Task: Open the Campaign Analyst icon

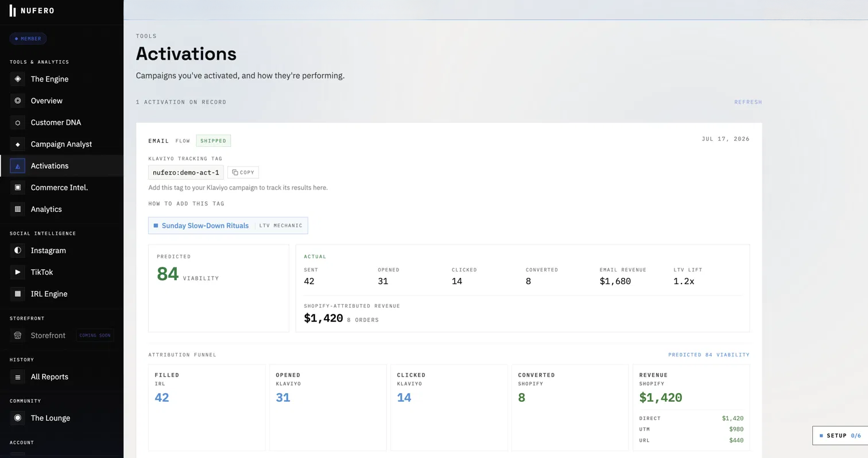Action: (x=18, y=144)
